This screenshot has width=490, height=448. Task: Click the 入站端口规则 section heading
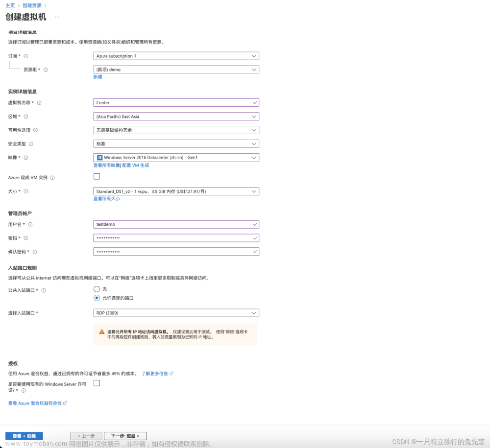point(23,268)
